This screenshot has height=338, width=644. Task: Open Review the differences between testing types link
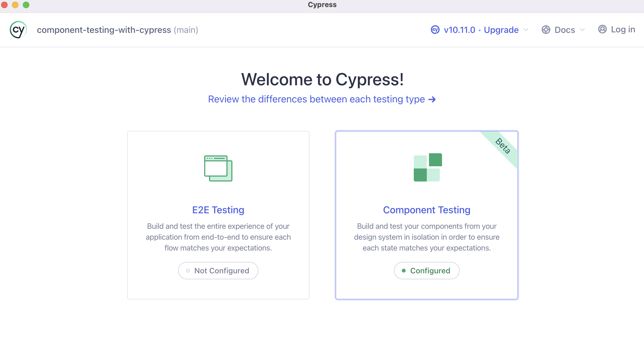point(316,99)
